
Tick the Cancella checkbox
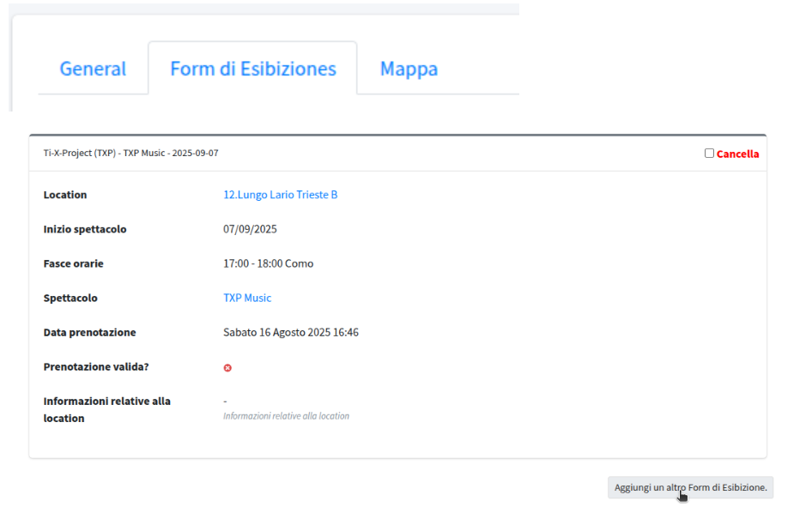pos(709,154)
